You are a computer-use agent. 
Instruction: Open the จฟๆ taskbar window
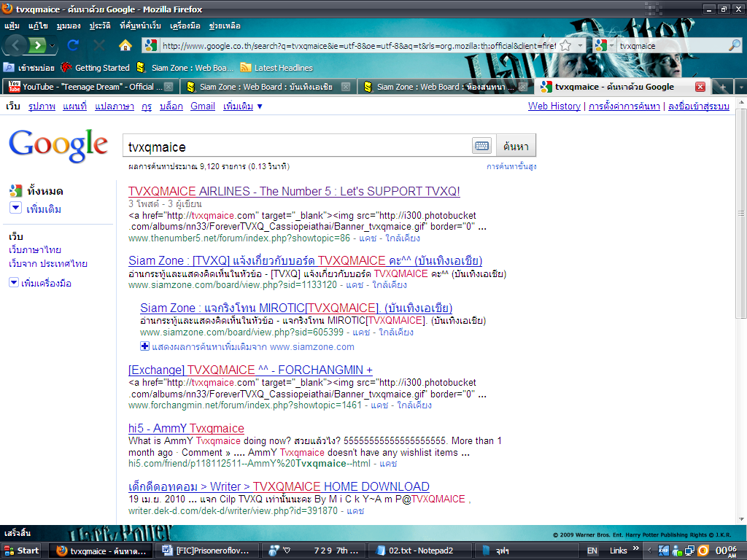[x=527, y=551]
